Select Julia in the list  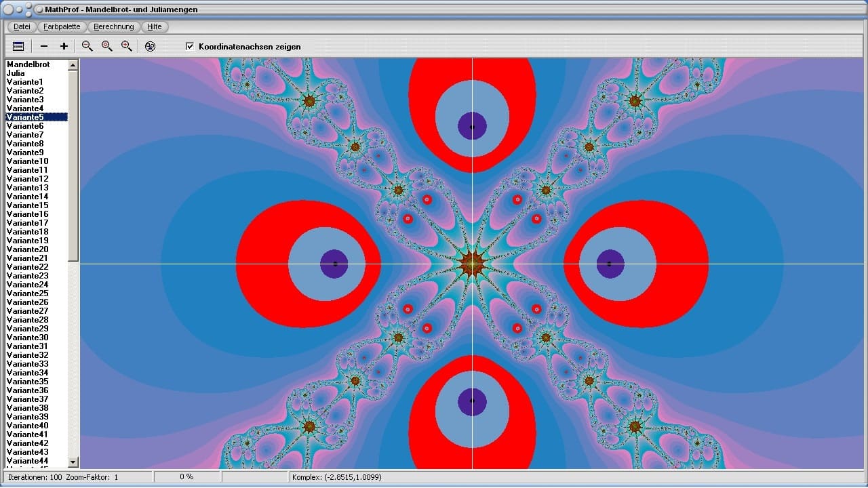[x=16, y=73]
